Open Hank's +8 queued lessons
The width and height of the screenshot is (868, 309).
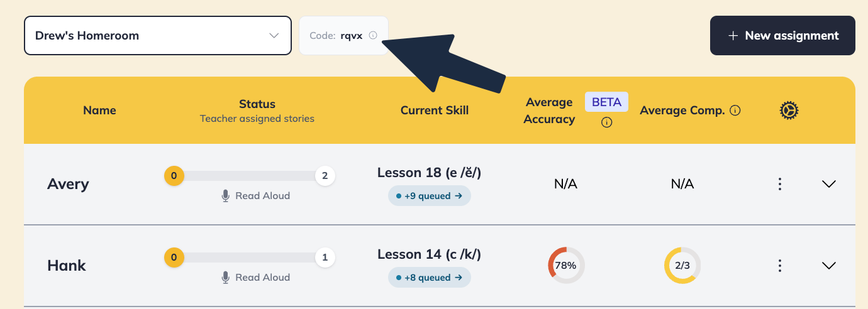[x=430, y=278]
